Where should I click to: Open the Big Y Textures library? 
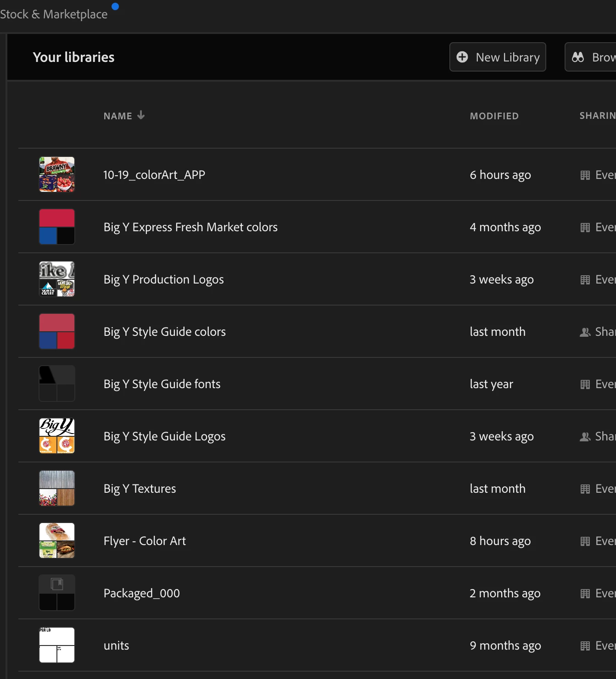tap(140, 489)
